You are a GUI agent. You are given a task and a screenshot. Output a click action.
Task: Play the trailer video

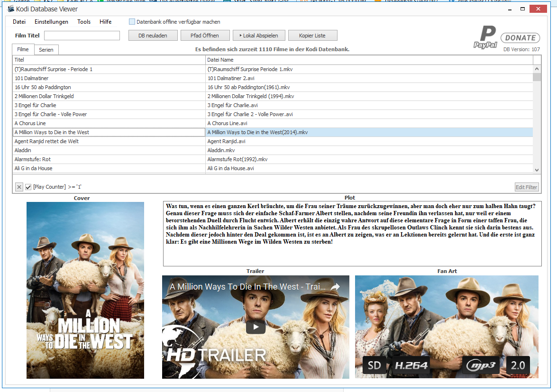256,327
